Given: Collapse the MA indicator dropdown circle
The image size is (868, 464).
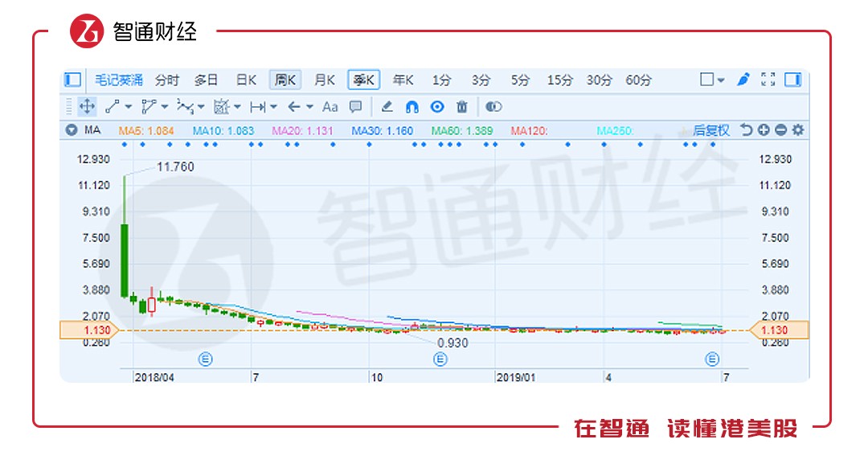Looking at the screenshot, I should [71, 130].
